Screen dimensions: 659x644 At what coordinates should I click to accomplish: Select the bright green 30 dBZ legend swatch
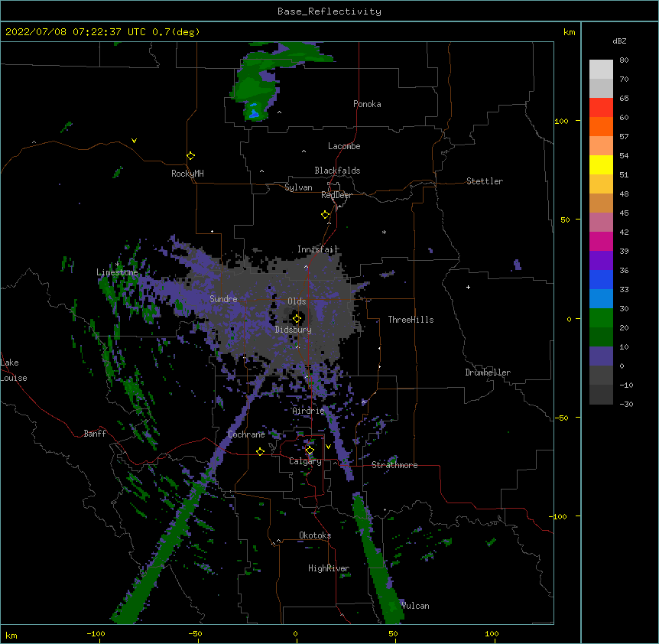[x=601, y=318]
